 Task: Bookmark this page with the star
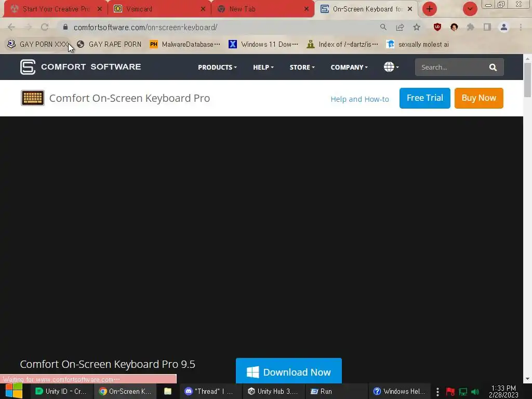point(417,27)
